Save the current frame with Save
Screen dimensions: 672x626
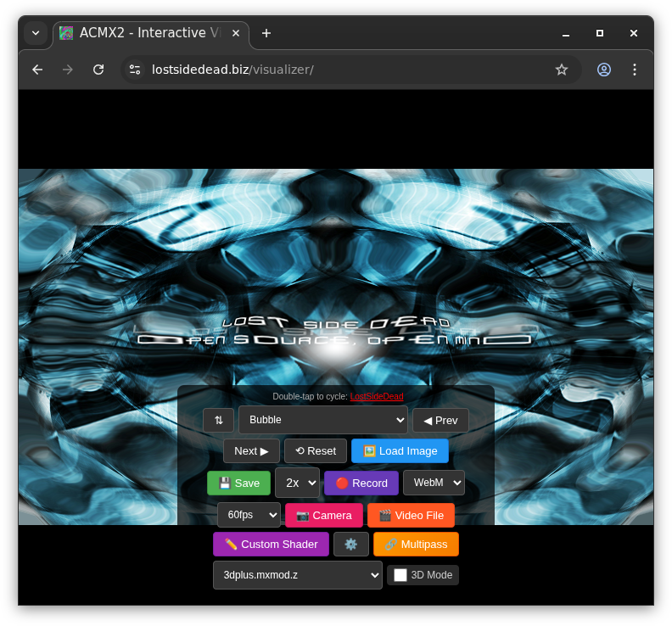[238, 483]
